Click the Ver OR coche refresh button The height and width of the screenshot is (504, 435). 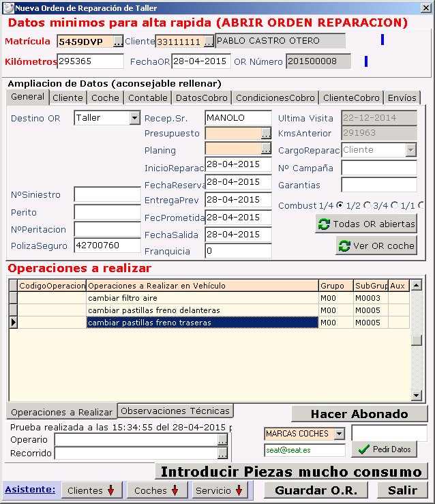(376, 246)
